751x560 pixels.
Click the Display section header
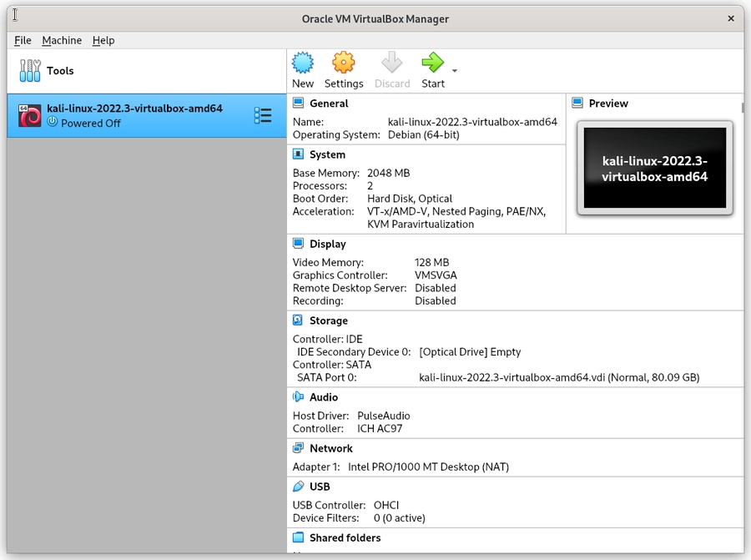tap(327, 244)
